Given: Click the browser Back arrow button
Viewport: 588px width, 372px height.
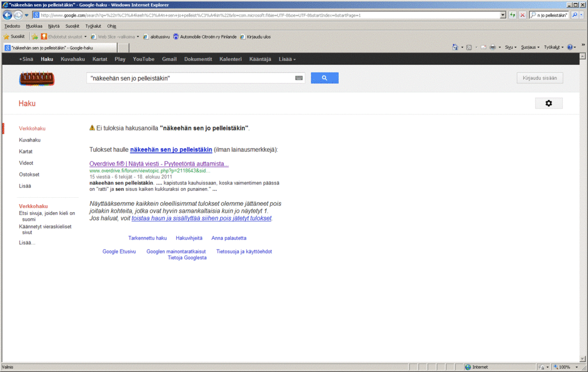Looking at the screenshot, I should click(7, 15).
